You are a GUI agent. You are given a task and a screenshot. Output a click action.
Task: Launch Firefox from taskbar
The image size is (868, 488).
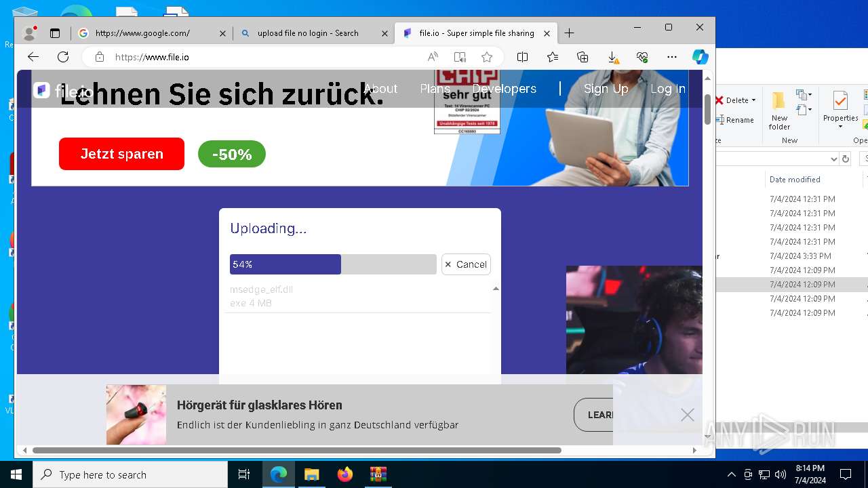(345, 474)
